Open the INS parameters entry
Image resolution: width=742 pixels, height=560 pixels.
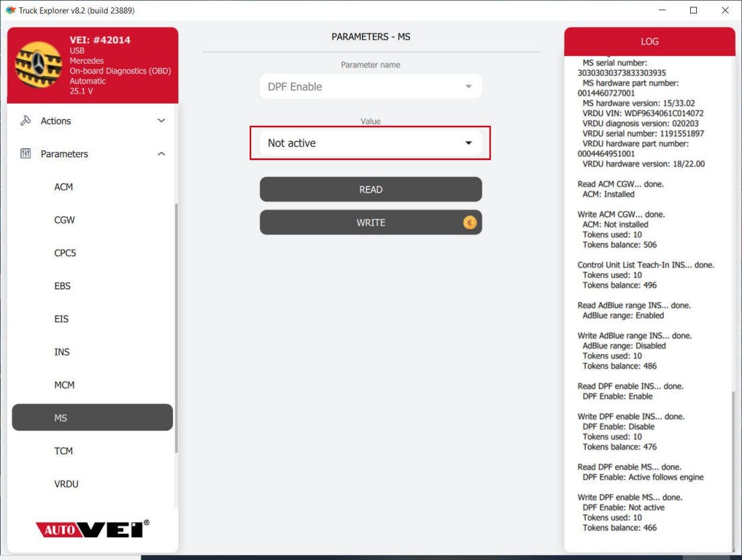pyautogui.click(x=62, y=352)
